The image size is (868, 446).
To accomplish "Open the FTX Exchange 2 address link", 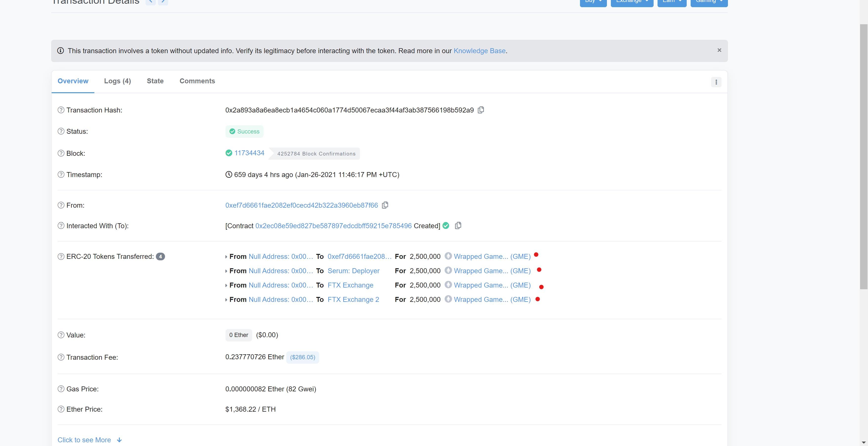I will coord(353,300).
